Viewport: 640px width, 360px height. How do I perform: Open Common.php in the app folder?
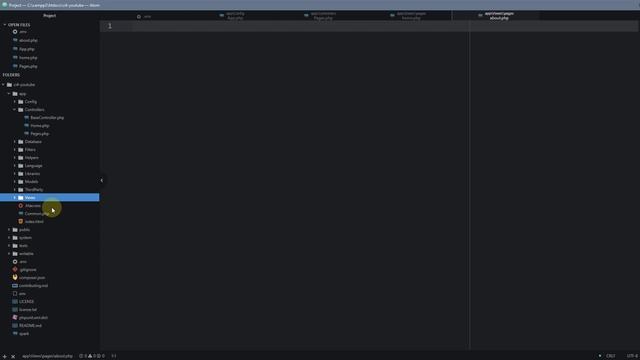(x=37, y=214)
